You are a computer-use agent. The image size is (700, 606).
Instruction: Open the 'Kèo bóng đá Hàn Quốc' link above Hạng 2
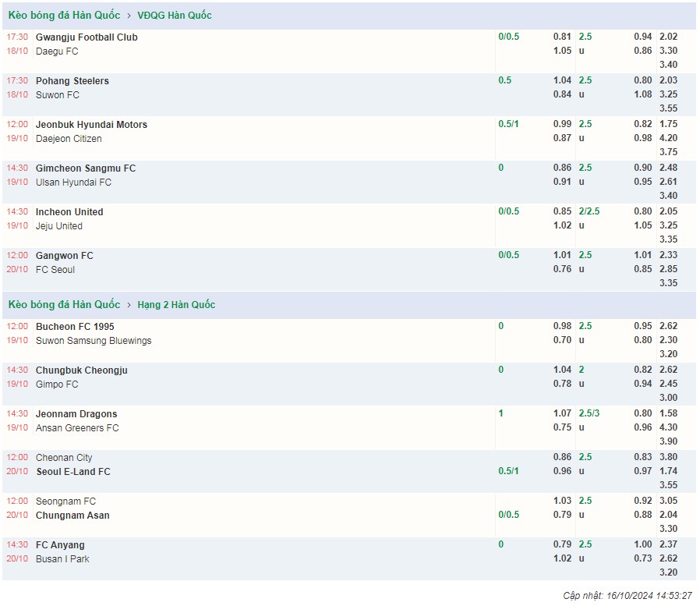[x=64, y=305]
